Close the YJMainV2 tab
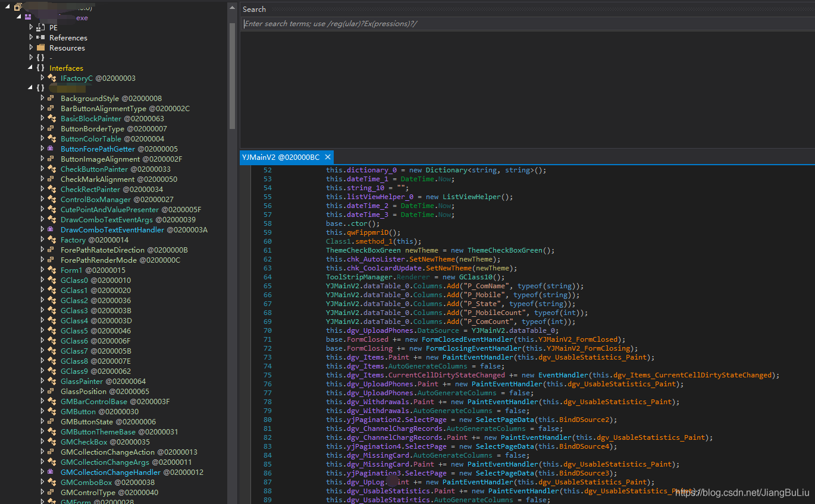Image resolution: width=815 pixels, height=504 pixels. click(x=327, y=157)
